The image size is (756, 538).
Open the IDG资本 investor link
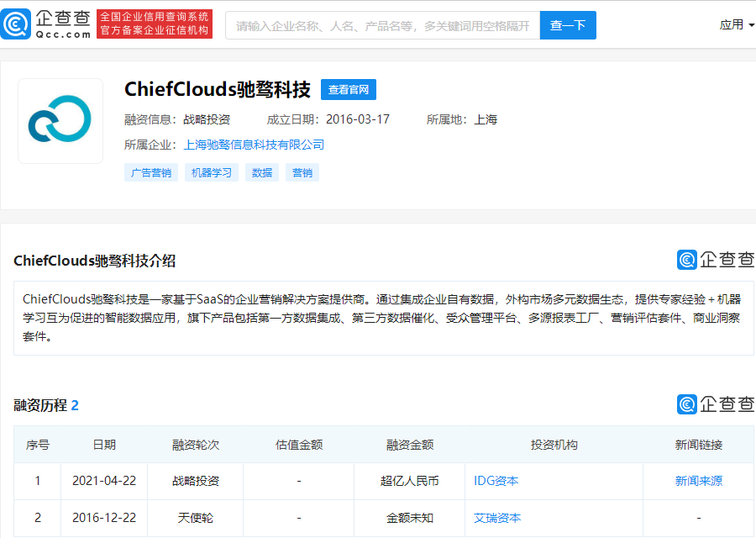(x=496, y=481)
